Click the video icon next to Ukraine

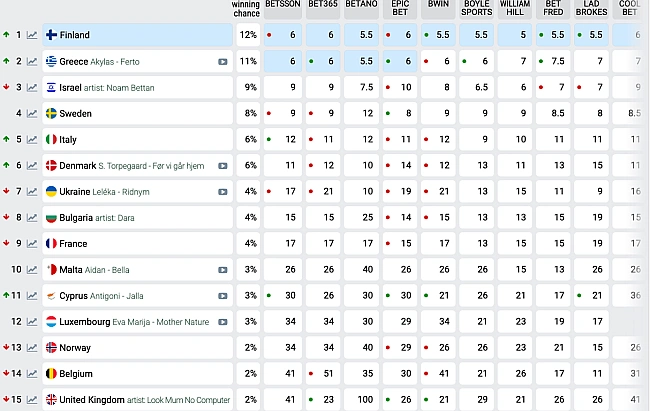[x=223, y=191]
